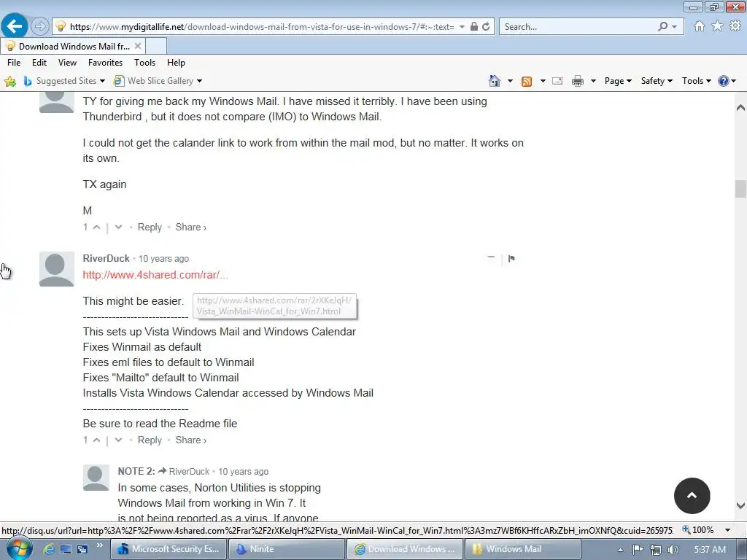The height and width of the screenshot is (560, 747).
Task: Click the Read mail icon
Action: coord(557,81)
